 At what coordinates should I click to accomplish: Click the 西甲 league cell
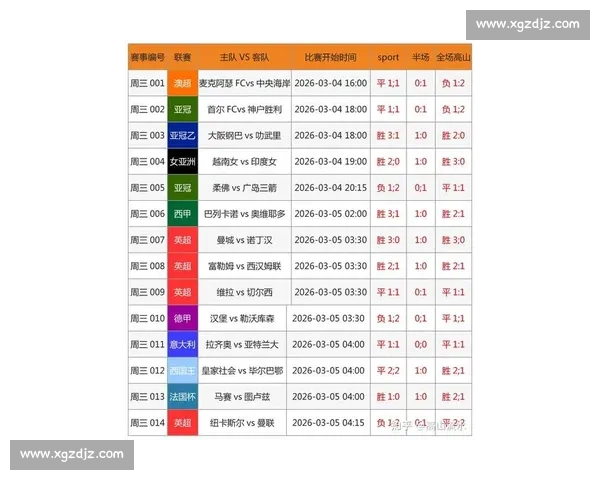183,214
